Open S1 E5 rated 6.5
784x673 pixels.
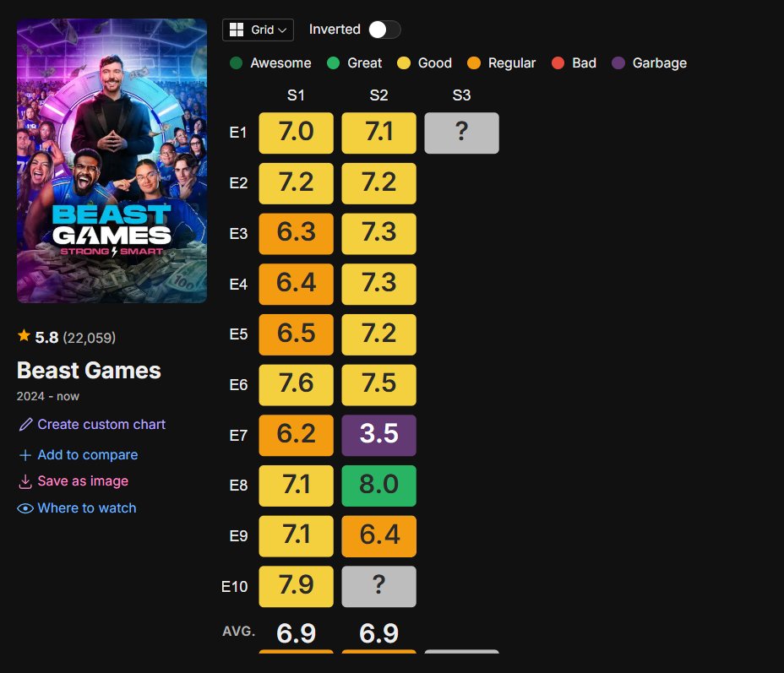pyautogui.click(x=296, y=334)
